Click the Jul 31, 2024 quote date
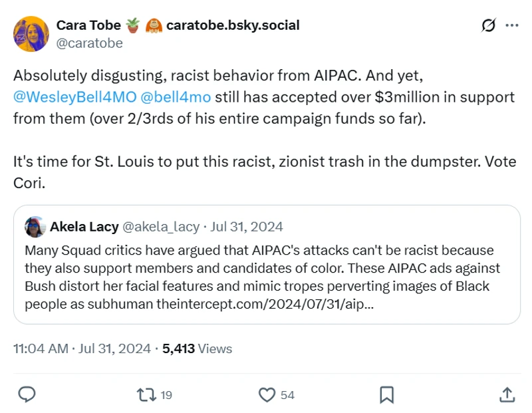Viewport: 532px width, 413px height. tap(247, 227)
